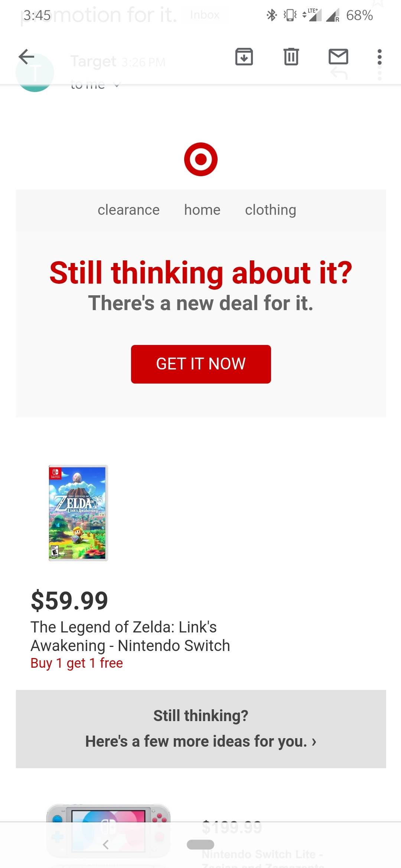
Task: Tap the 'Buy 1 get 1 free' offer
Action: [x=76, y=663]
